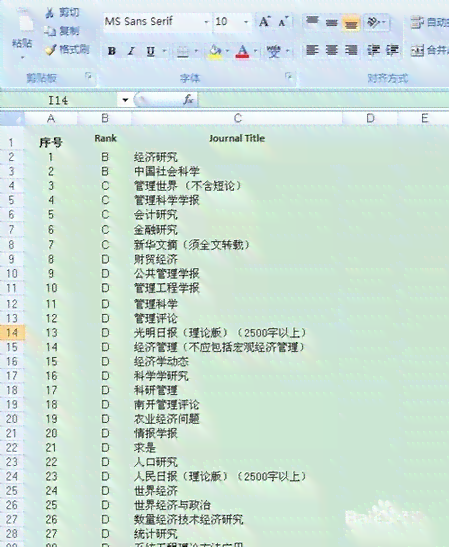Viewport: 449px width, 548px height.
Task: Click the text orientation icon
Action: [x=372, y=23]
